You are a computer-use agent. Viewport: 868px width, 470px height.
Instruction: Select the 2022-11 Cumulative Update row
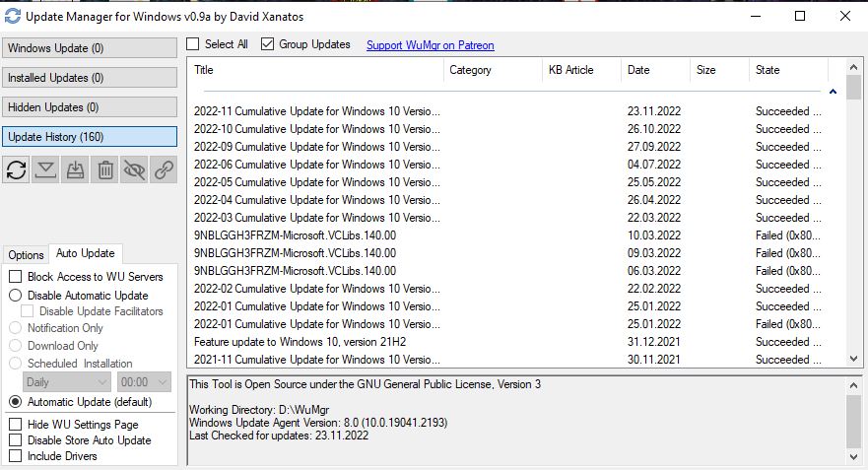coord(507,111)
